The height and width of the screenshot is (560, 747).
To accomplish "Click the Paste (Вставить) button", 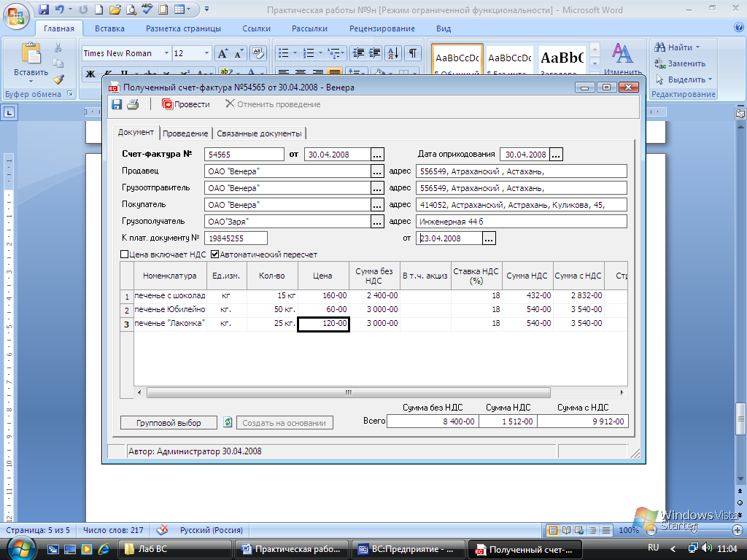I will point(31,63).
